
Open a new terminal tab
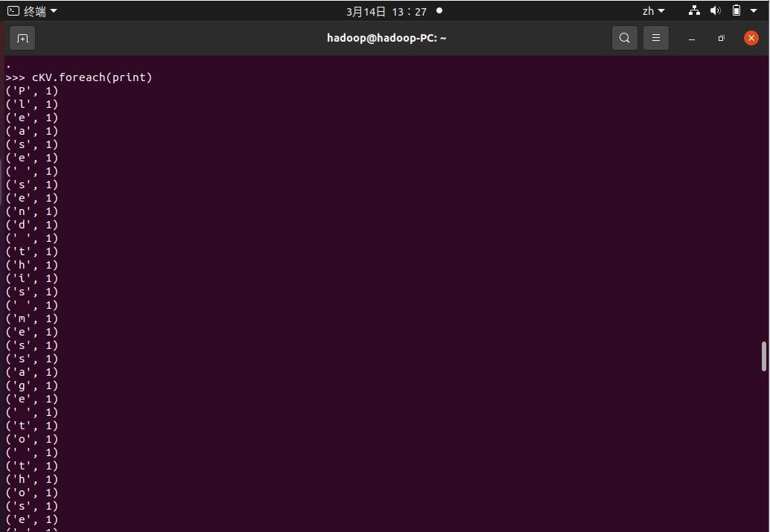(x=22, y=38)
